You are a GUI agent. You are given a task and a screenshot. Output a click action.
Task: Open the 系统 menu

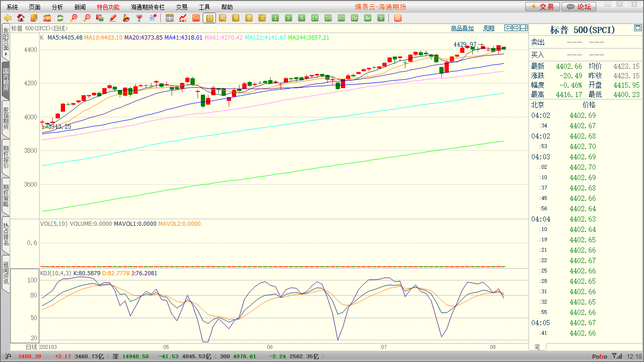12,7
